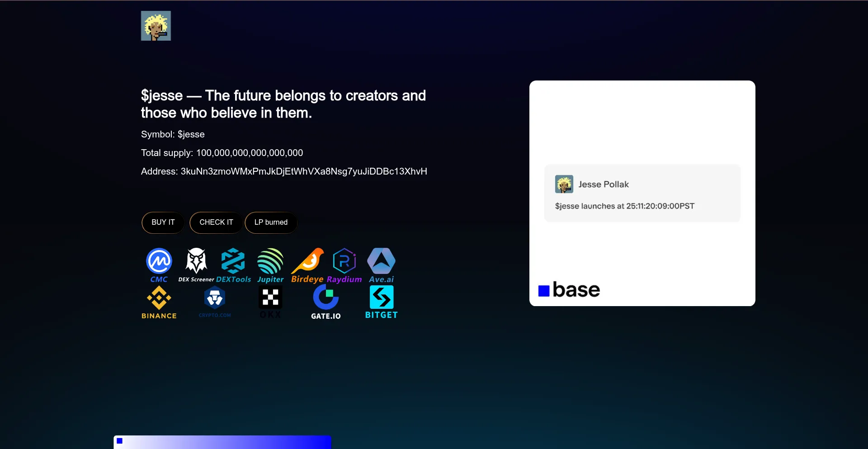Click the pixel avatar logo at top
Viewport: 868px width, 449px height.
(156, 26)
